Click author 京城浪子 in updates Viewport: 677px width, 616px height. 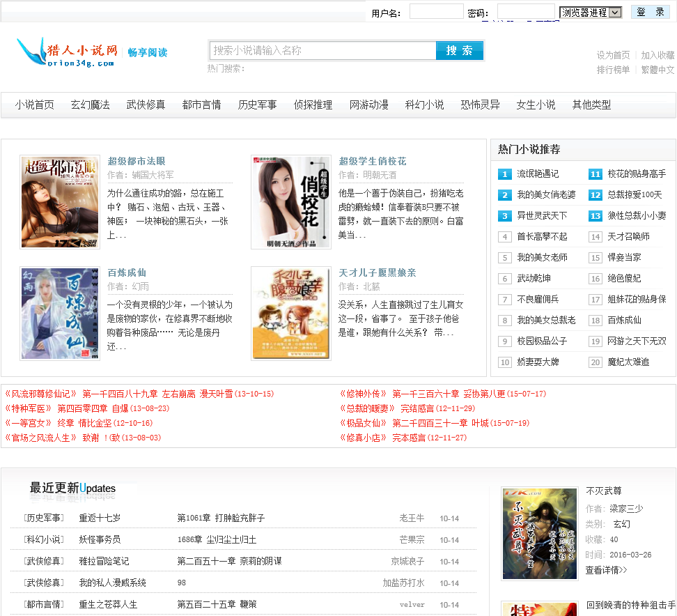click(407, 561)
